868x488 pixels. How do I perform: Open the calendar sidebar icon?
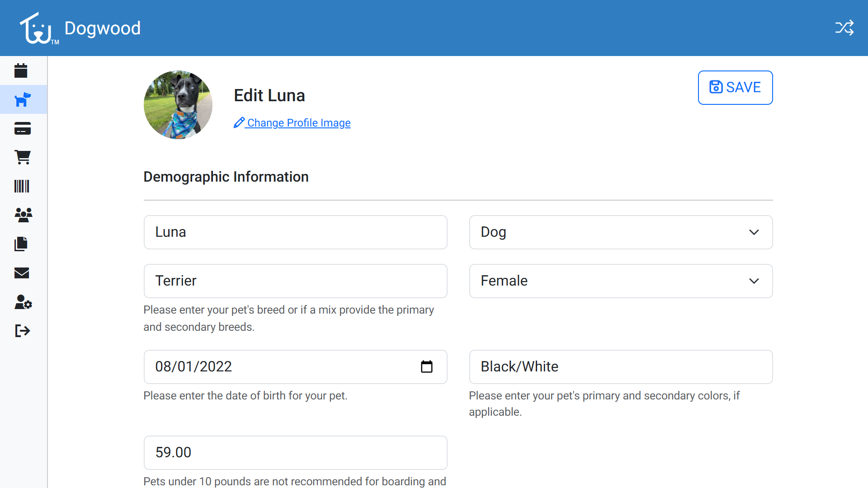click(x=21, y=70)
